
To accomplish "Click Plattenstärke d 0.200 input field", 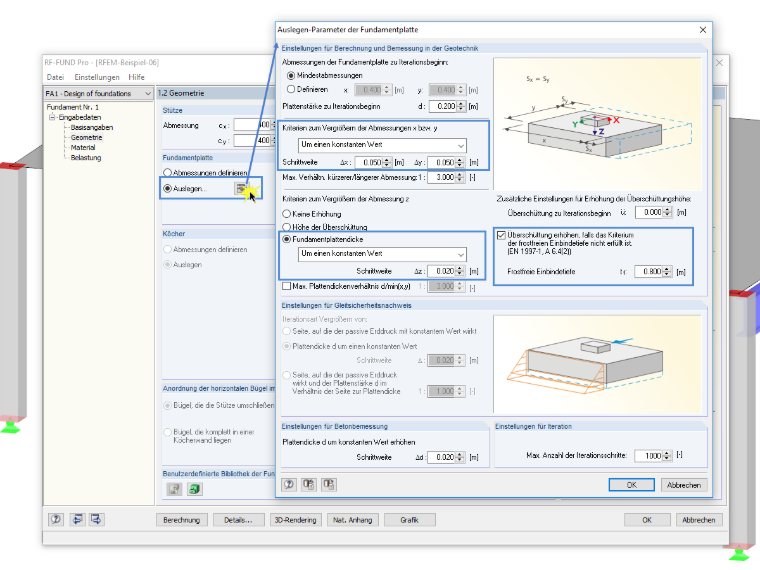I will click(x=443, y=106).
